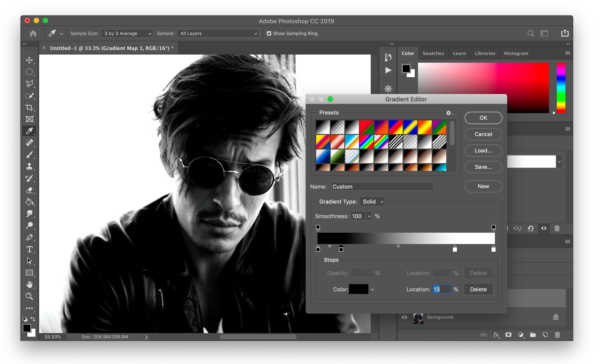Select the Pen tool
The height and width of the screenshot is (364, 600).
coord(30,237)
